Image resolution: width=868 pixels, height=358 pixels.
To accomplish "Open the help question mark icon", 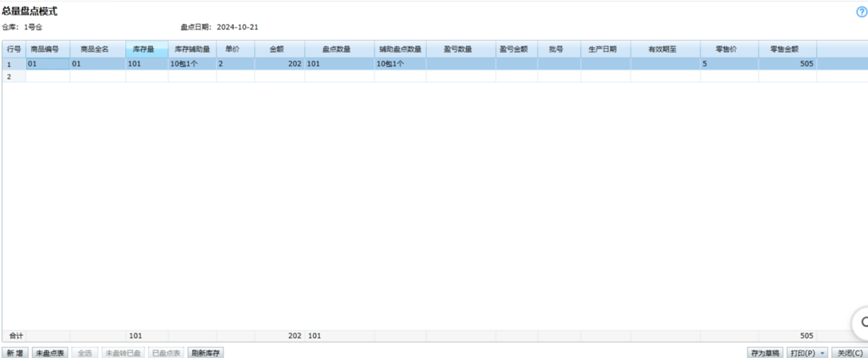I will [861, 12].
